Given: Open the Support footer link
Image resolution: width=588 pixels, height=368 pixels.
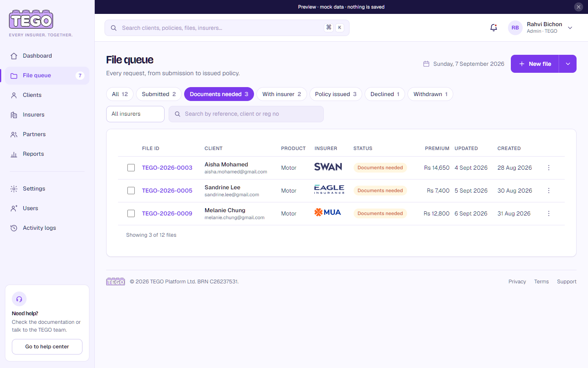Looking at the screenshot, I should click(x=567, y=282).
